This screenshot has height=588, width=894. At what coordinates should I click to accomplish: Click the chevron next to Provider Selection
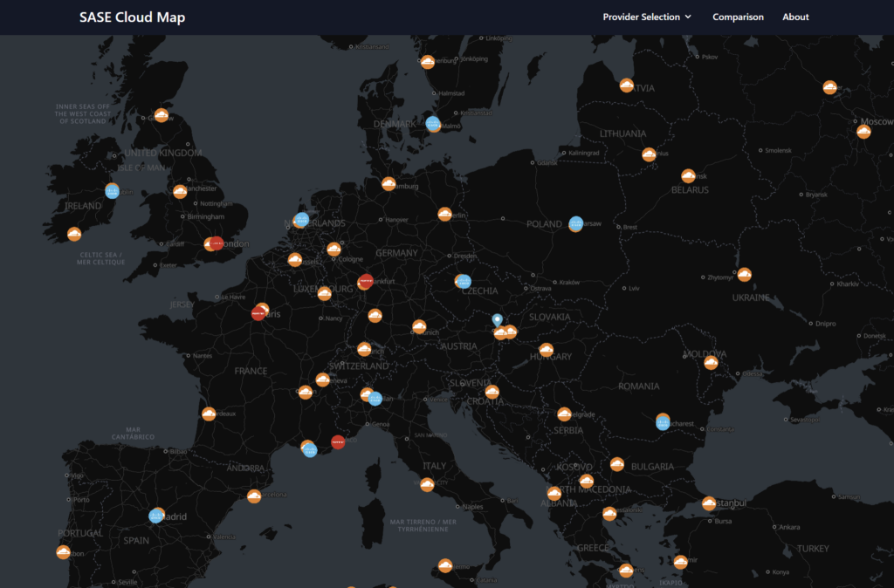[x=688, y=17]
